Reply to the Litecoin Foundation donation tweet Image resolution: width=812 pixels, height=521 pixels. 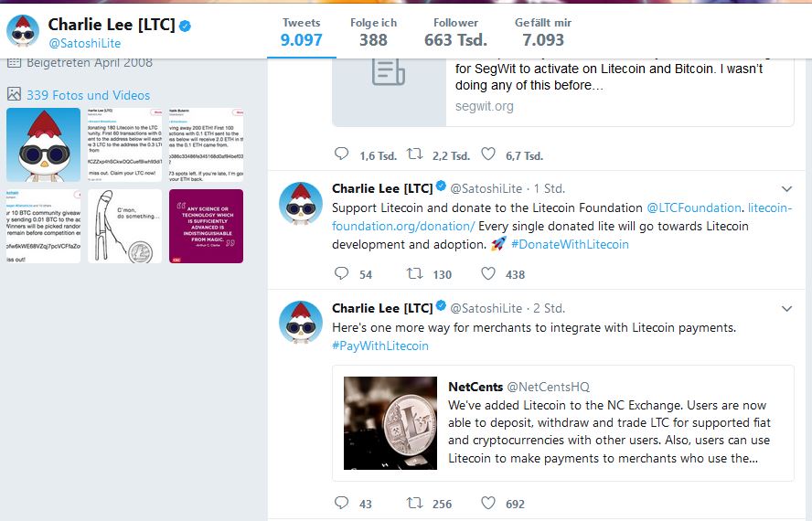341,273
